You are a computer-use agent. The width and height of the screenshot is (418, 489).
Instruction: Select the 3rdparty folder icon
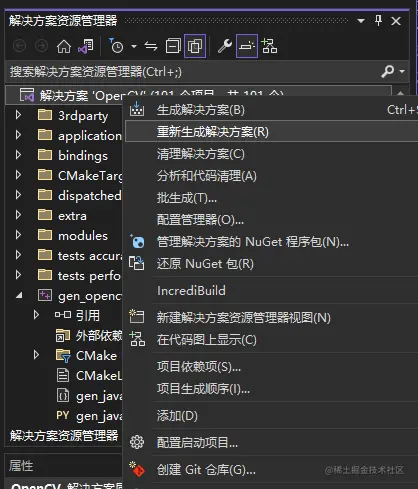click(45, 115)
